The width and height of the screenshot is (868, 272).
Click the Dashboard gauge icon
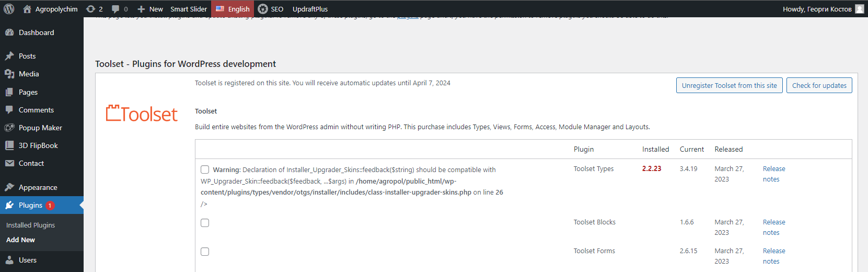pos(9,32)
